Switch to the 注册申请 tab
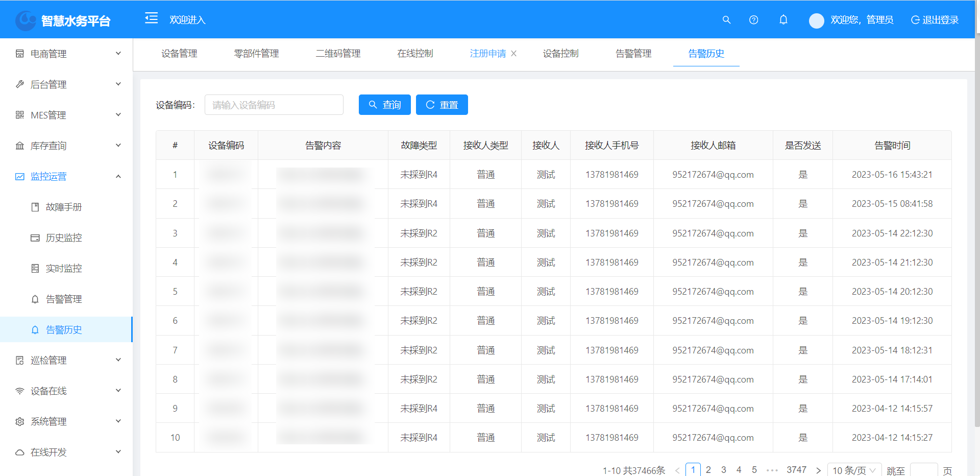The height and width of the screenshot is (476, 980). point(488,54)
